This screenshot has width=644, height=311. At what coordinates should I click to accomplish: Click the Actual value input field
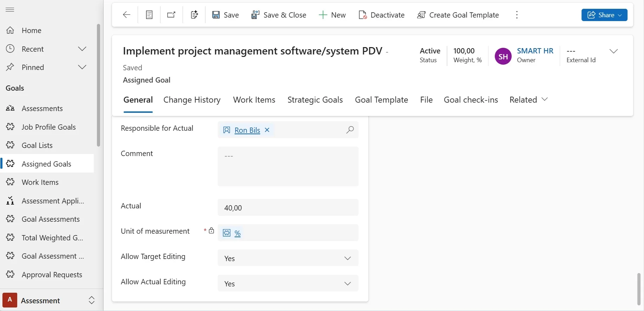pos(288,208)
